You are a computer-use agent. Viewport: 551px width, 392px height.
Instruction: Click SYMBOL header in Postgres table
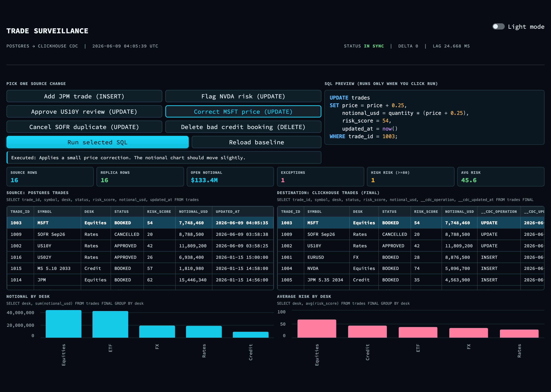[x=57, y=212]
